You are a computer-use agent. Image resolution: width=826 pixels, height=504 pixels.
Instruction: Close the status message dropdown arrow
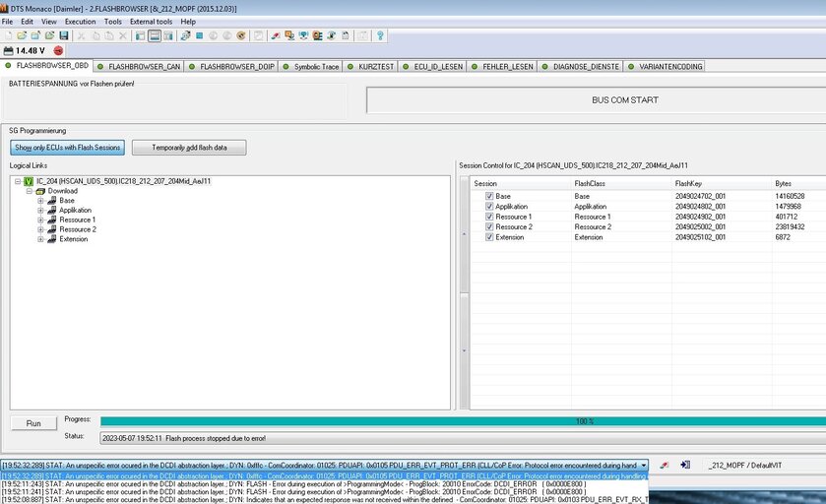[x=644, y=465]
